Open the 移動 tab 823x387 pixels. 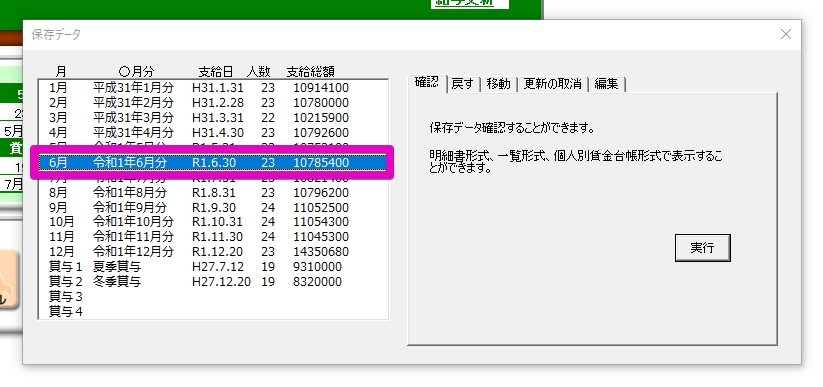(x=498, y=84)
